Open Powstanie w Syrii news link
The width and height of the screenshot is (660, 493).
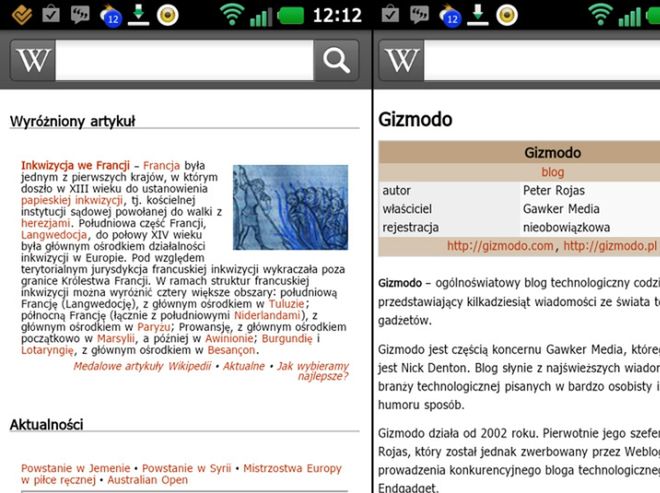click(186, 468)
